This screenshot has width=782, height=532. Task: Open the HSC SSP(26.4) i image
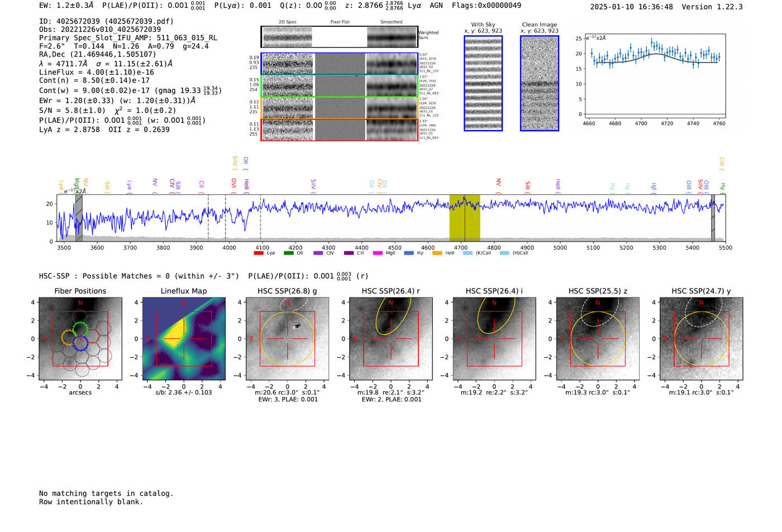click(494, 338)
